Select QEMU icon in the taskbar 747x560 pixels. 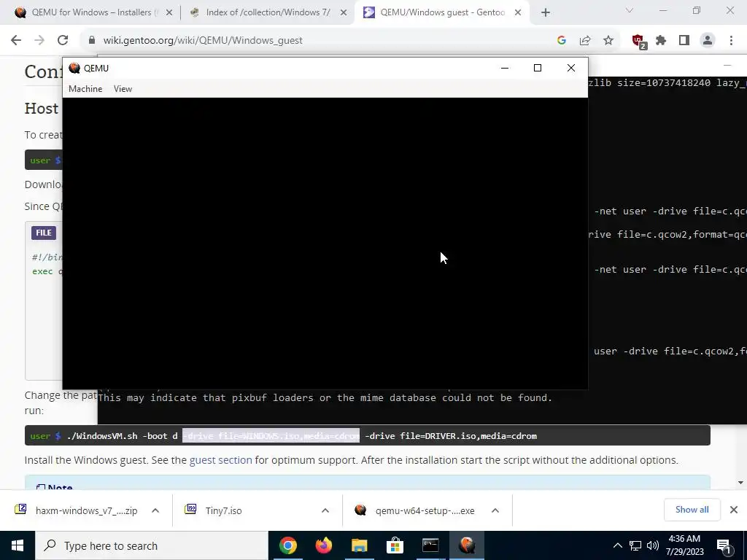click(x=467, y=545)
